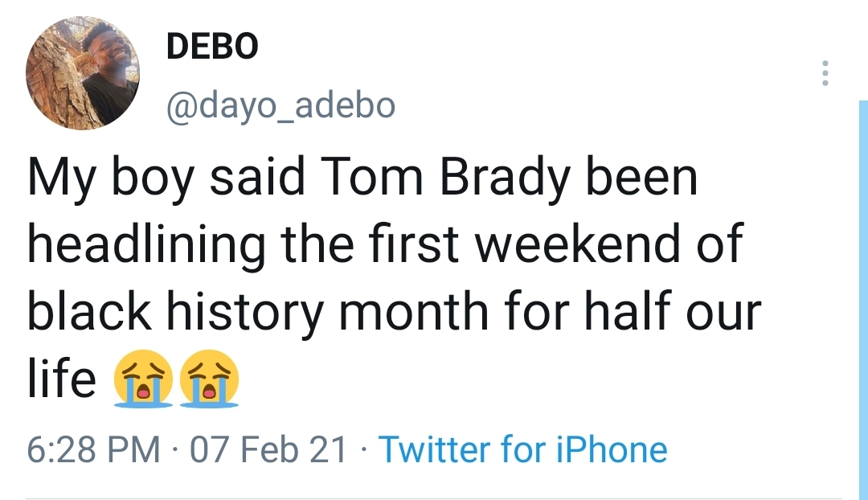Open the three-dot more options menu

pyautogui.click(x=824, y=73)
